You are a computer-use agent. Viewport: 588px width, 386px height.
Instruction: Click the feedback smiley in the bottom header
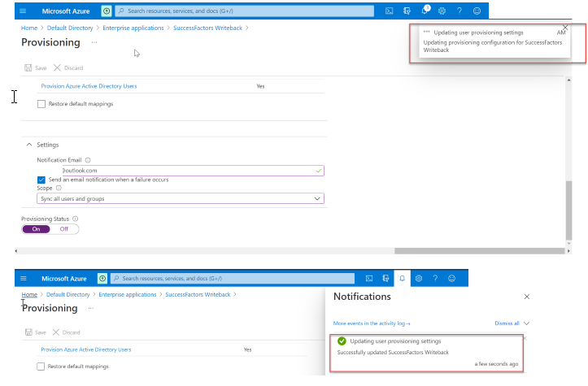point(452,279)
